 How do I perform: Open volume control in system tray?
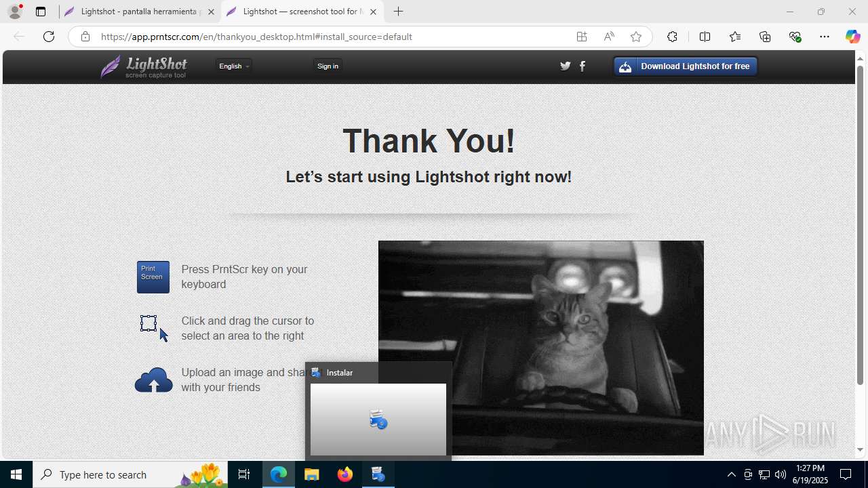(x=781, y=474)
